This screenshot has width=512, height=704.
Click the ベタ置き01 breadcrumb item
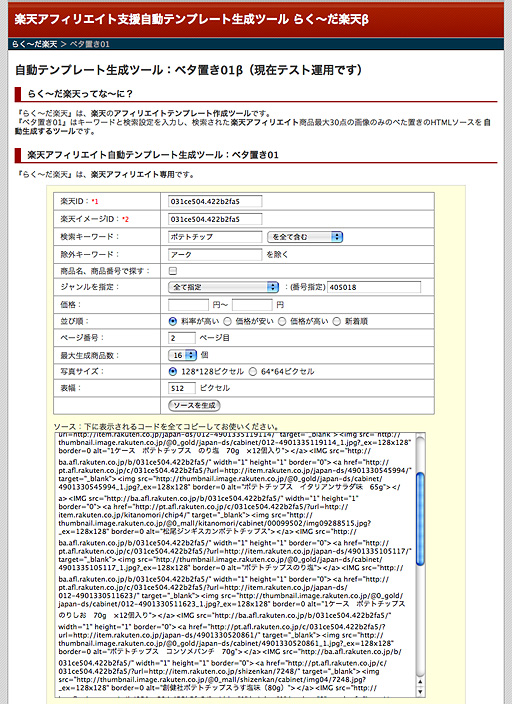(x=89, y=44)
